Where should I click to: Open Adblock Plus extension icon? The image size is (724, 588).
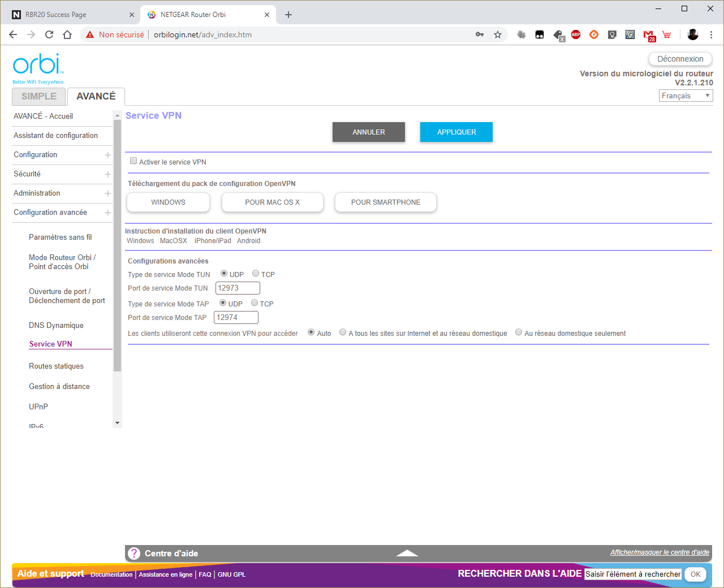tap(576, 34)
